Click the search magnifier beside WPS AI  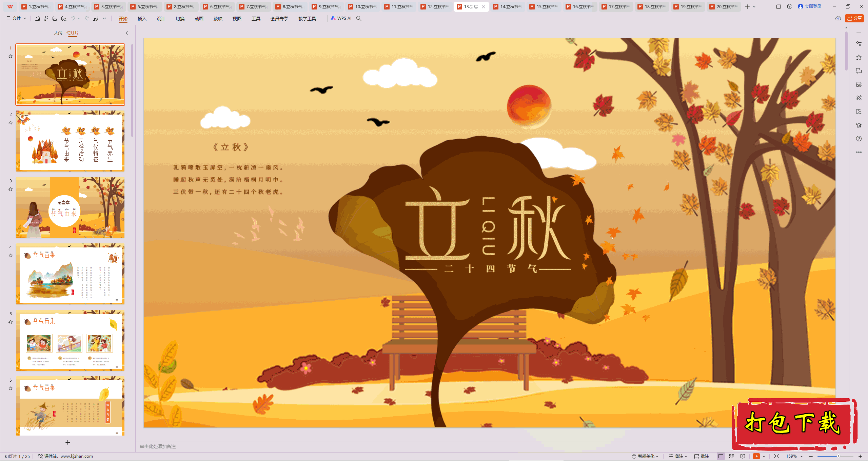tap(359, 18)
